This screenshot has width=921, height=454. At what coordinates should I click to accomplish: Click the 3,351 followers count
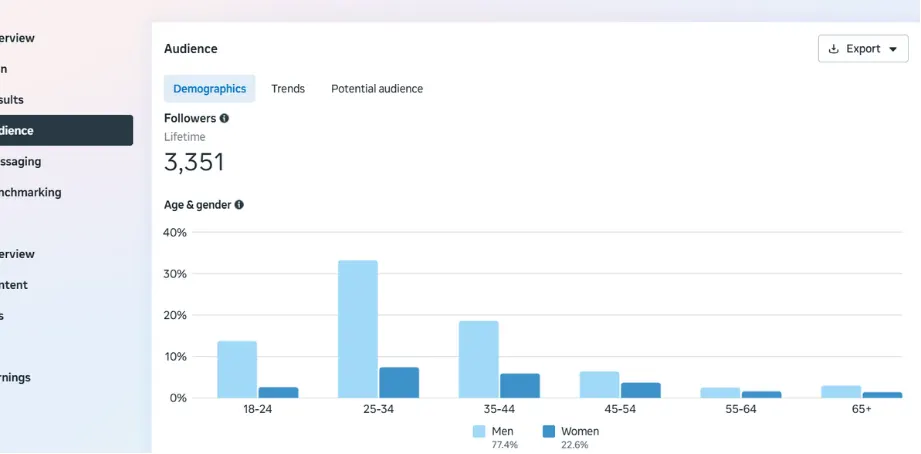point(194,163)
